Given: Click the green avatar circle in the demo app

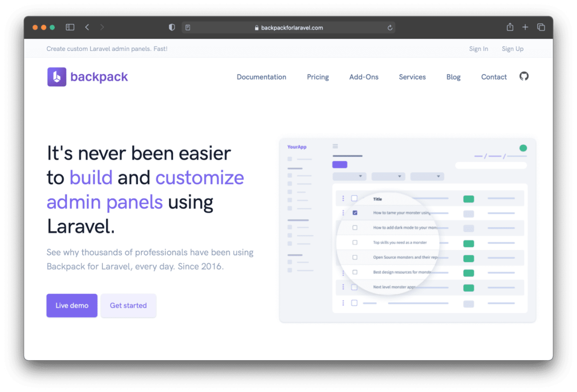Looking at the screenshot, I should 523,149.
